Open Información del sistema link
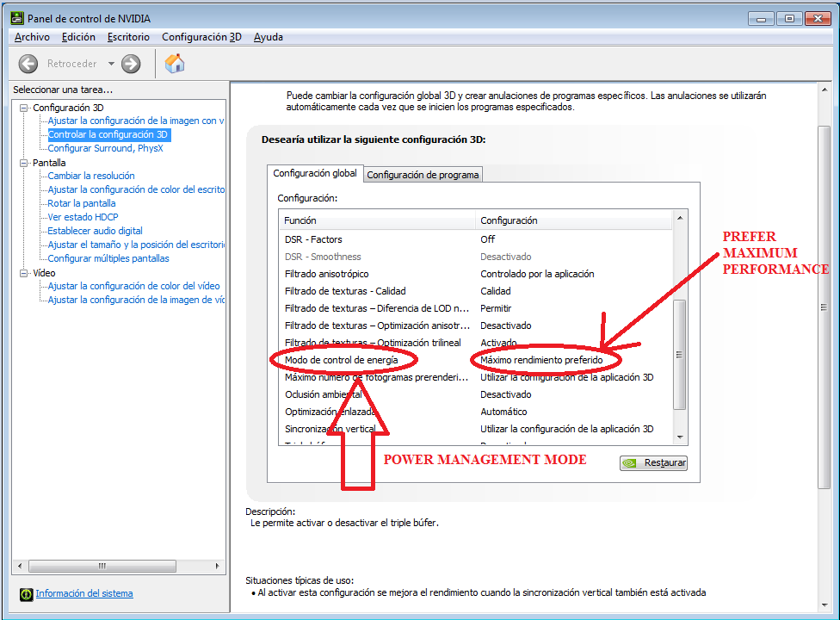Viewport: 840px width, 620px height. pos(84,593)
